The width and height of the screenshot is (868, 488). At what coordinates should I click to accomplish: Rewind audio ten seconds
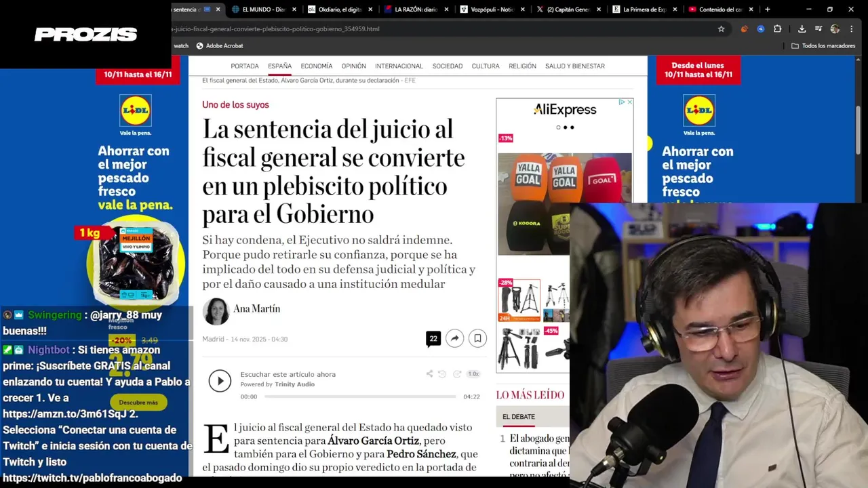coord(442,374)
